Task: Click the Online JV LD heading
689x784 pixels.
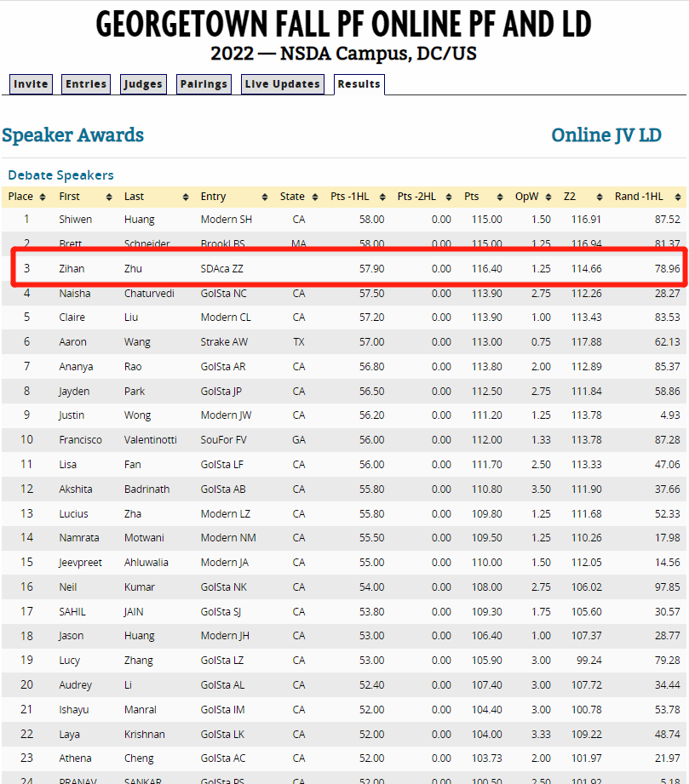Action: [x=606, y=134]
